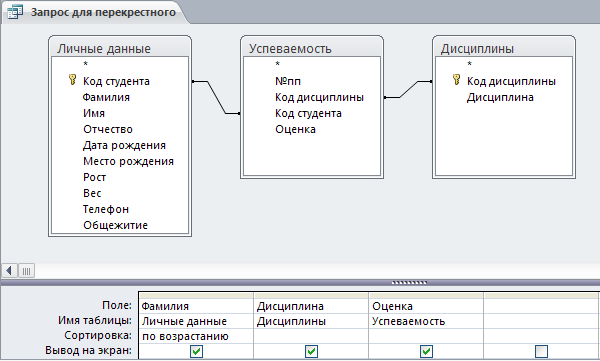Select asterisk in Дисциплины table
Viewport: 600px width, 361px height.
click(470, 64)
